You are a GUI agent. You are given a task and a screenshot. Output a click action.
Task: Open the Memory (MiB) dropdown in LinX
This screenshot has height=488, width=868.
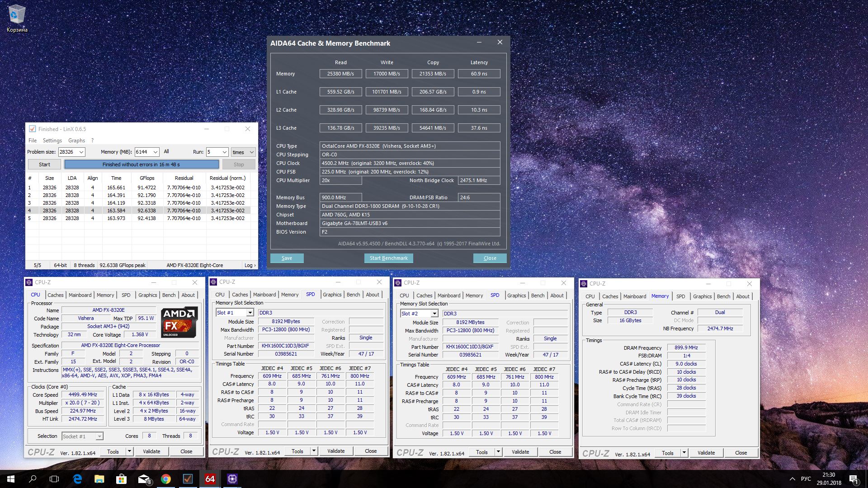click(155, 152)
